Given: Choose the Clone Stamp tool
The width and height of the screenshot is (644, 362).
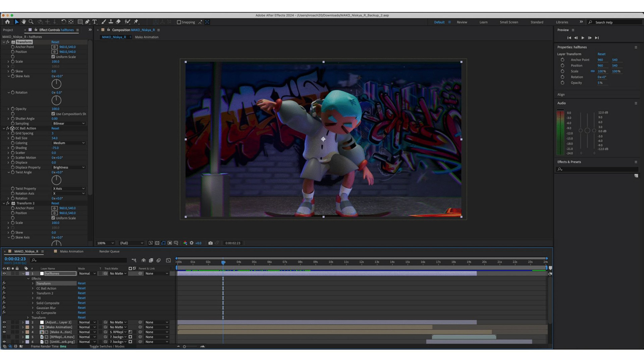Looking at the screenshot, I should tap(111, 22).
